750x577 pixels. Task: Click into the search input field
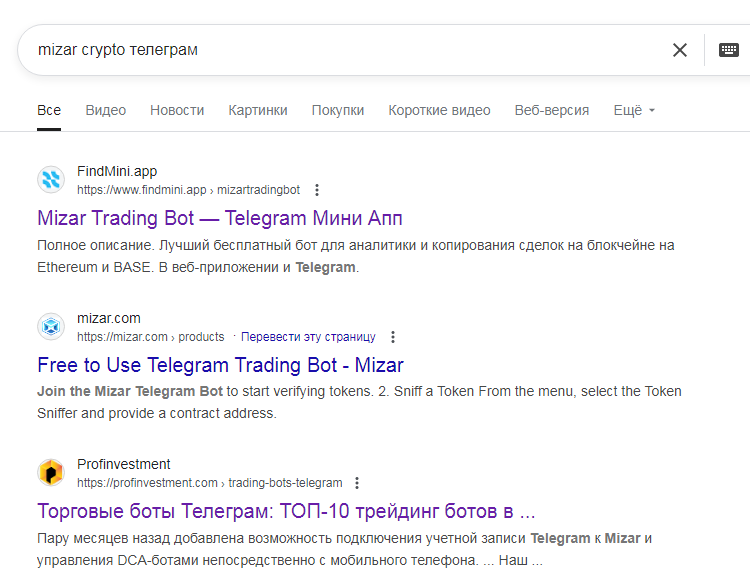[x=340, y=50]
